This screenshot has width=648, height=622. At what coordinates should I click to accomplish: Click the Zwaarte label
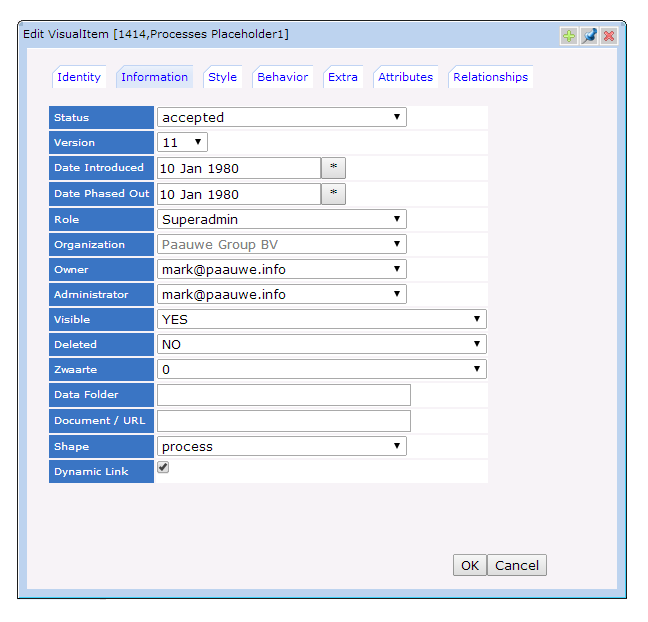pos(75,369)
